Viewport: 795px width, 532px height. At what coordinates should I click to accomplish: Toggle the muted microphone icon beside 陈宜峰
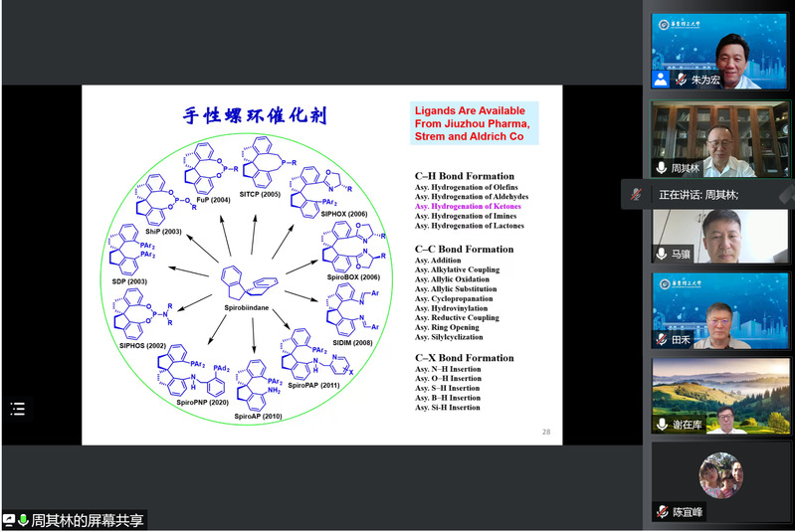click(x=662, y=511)
